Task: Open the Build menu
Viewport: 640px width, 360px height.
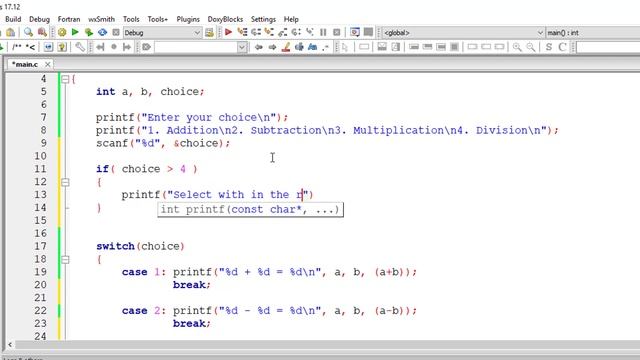Action: (x=13, y=19)
